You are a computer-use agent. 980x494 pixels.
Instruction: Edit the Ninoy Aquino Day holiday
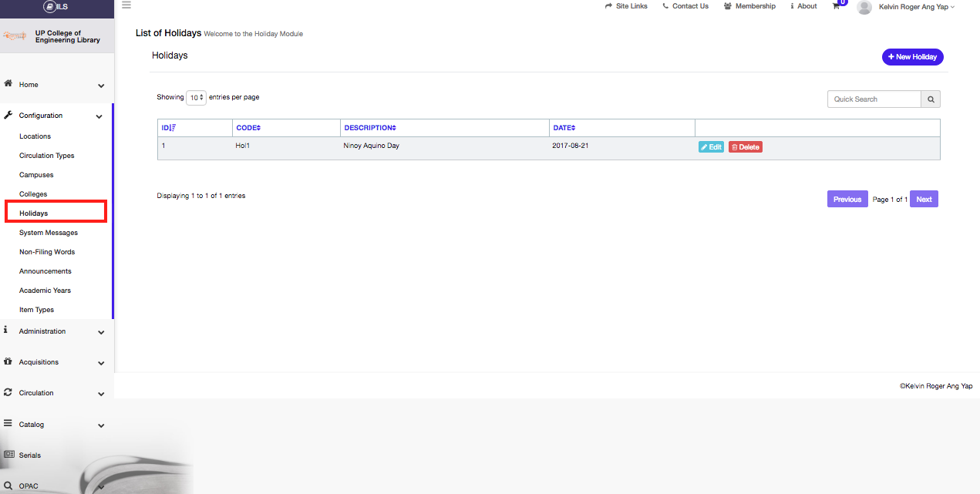[x=711, y=147]
